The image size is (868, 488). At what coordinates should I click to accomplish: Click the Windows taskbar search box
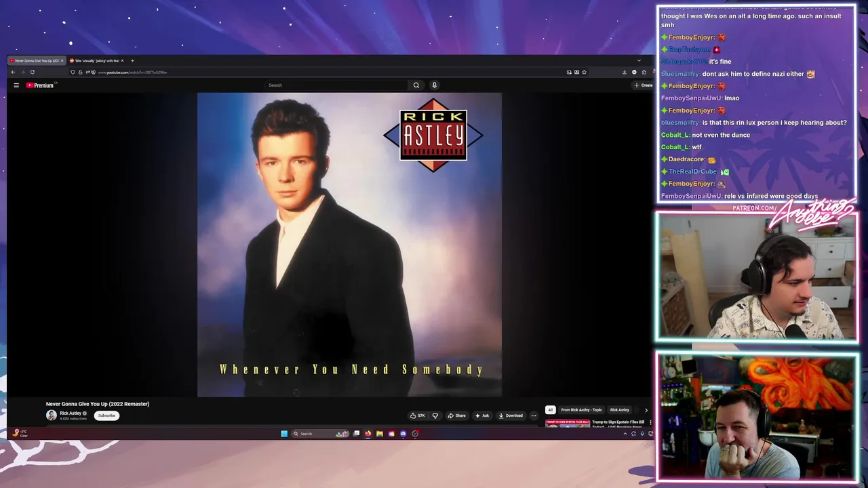(x=319, y=434)
